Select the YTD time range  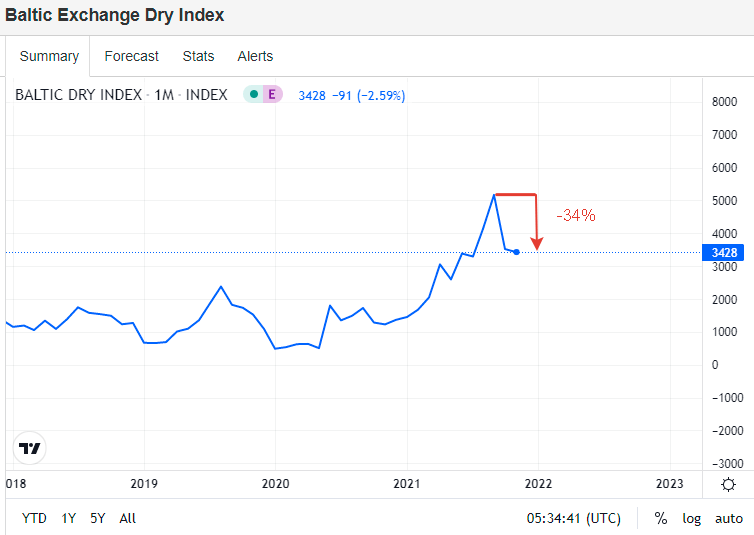pyautogui.click(x=34, y=518)
